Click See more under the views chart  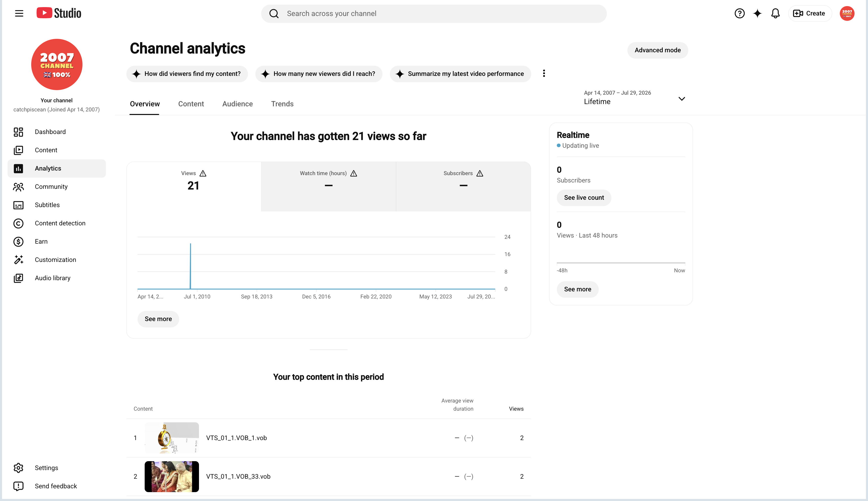158,319
